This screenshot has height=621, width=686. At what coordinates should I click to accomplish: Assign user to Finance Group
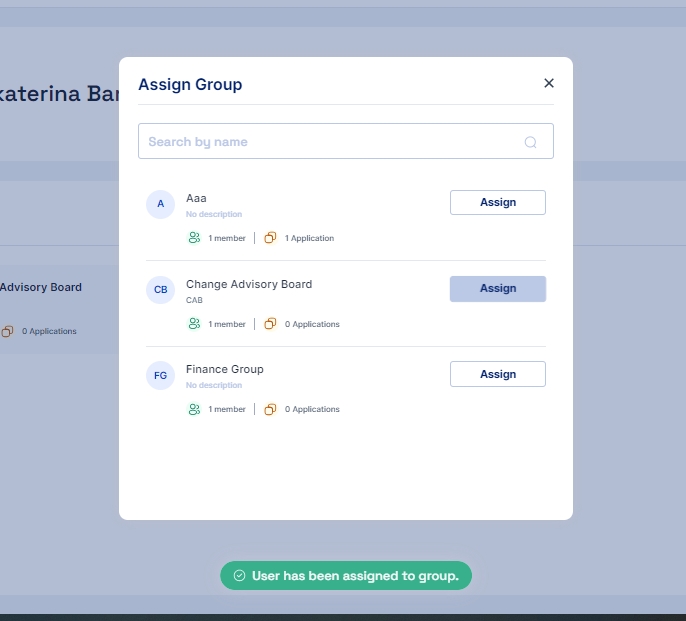coord(497,374)
